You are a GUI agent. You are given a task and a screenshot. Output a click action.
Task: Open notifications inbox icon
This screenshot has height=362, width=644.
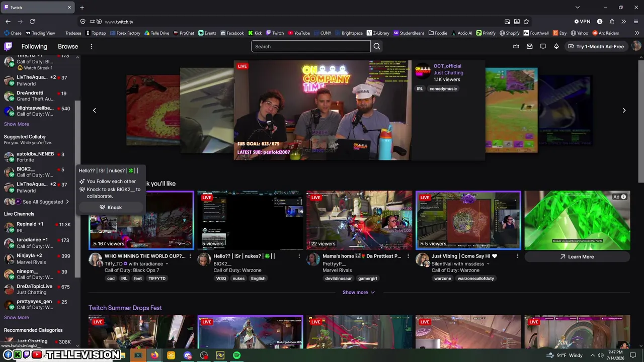tap(529, 46)
